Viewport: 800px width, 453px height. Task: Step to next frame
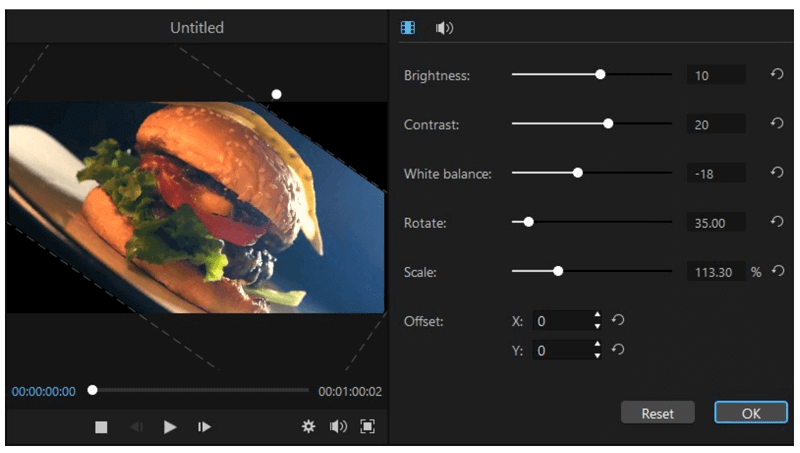[204, 426]
